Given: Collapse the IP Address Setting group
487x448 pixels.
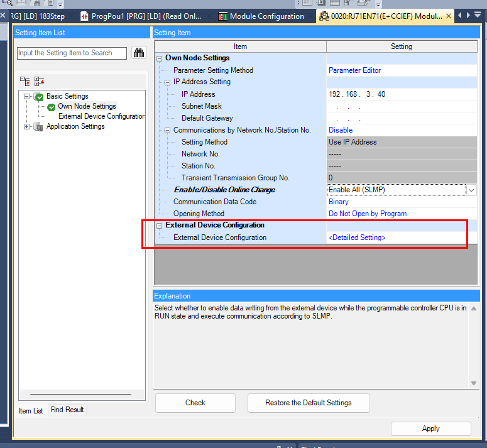Looking at the screenshot, I should click(168, 82).
